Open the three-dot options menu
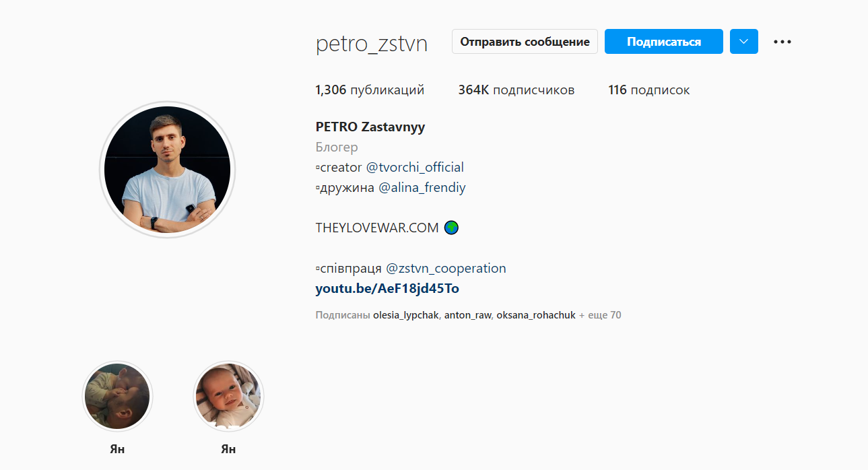The height and width of the screenshot is (470, 868). 782,42
